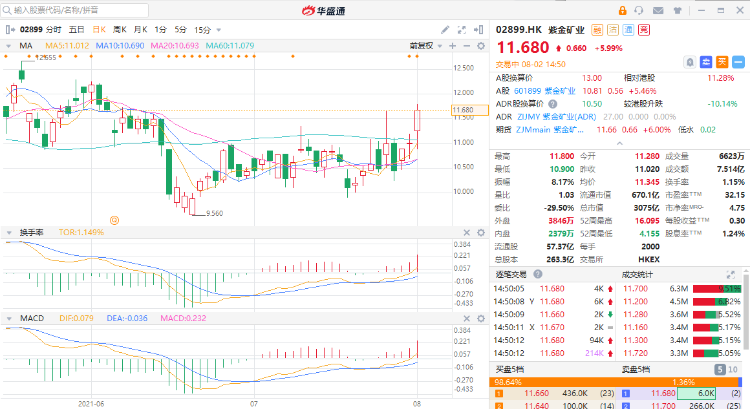750x409 pixels.
Task: Select the 1分 one-minute chart tab
Action: (160, 30)
